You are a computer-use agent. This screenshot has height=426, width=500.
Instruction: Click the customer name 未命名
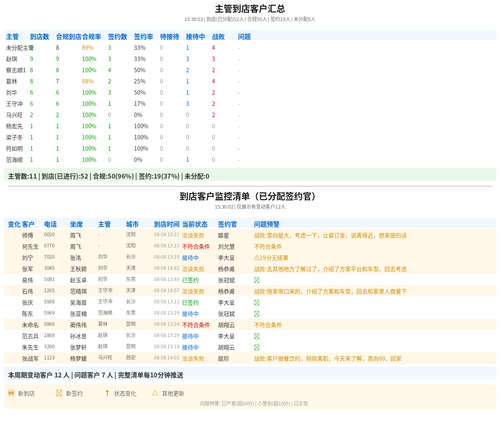tap(30, 325)
